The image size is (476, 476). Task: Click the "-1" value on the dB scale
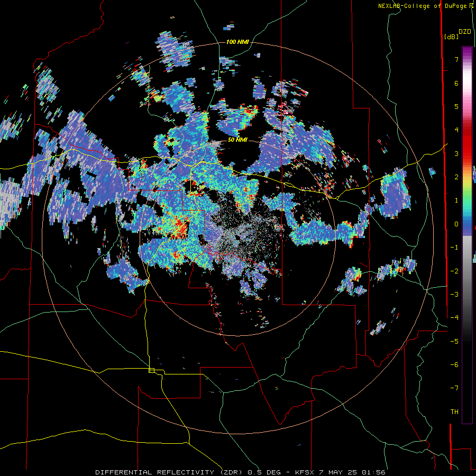(454, 248)
